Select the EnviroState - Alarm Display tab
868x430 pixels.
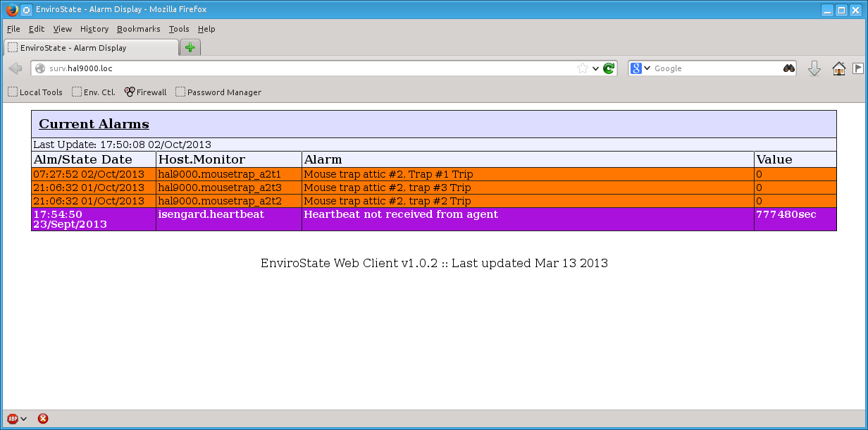pyautogui.click(x=92, y=48)
